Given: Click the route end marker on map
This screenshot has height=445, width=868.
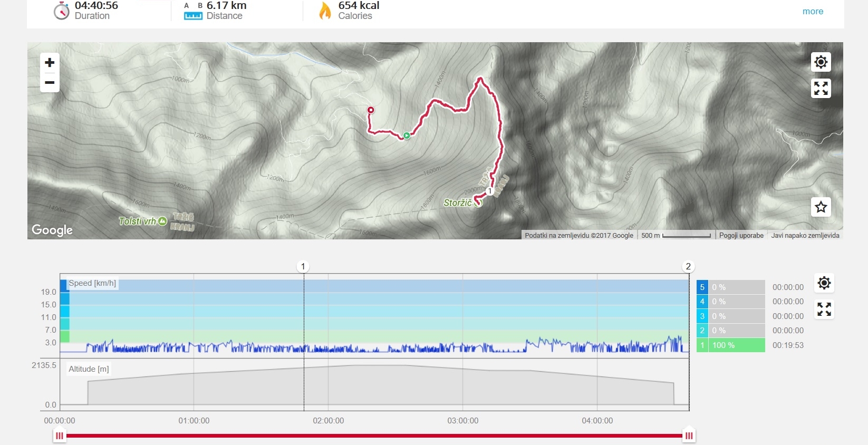Looking at the screenshot, I should [371, 110].
